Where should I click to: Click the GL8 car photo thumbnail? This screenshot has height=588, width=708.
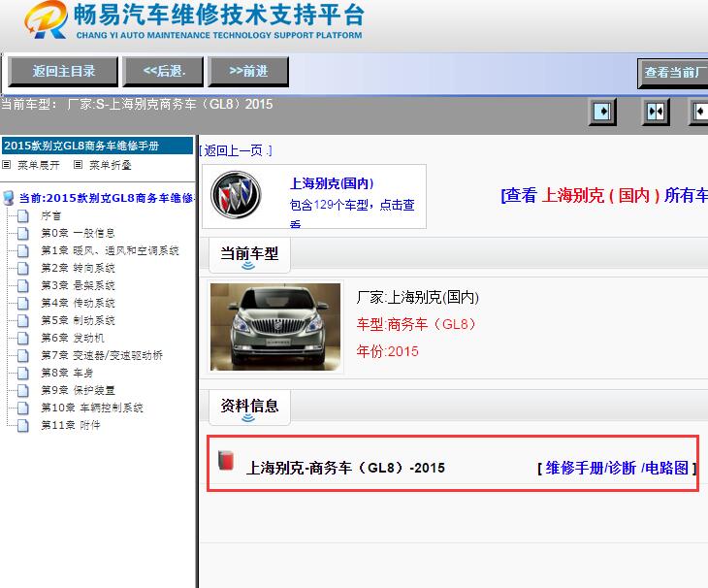(275, 327)
